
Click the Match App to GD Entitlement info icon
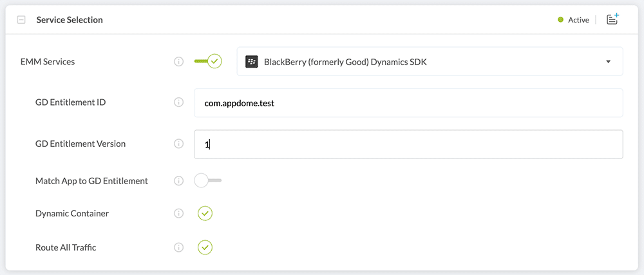click(x=179, y=181)
